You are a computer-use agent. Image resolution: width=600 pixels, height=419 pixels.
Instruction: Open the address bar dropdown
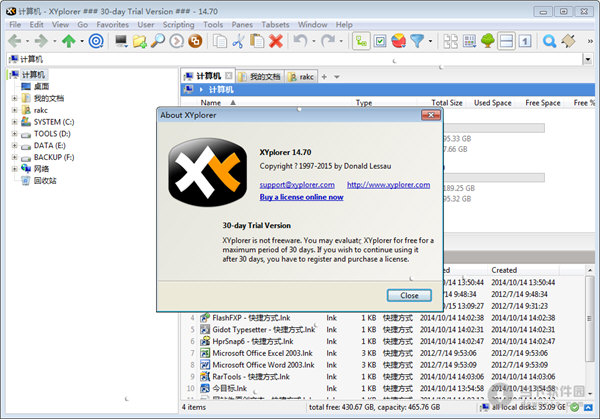[x=588, y=59]
